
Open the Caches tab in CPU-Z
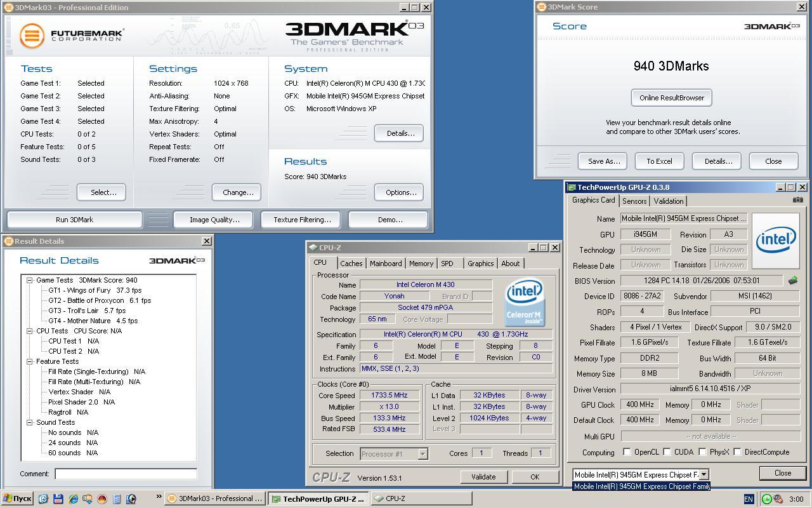click(x=351, y=264)
